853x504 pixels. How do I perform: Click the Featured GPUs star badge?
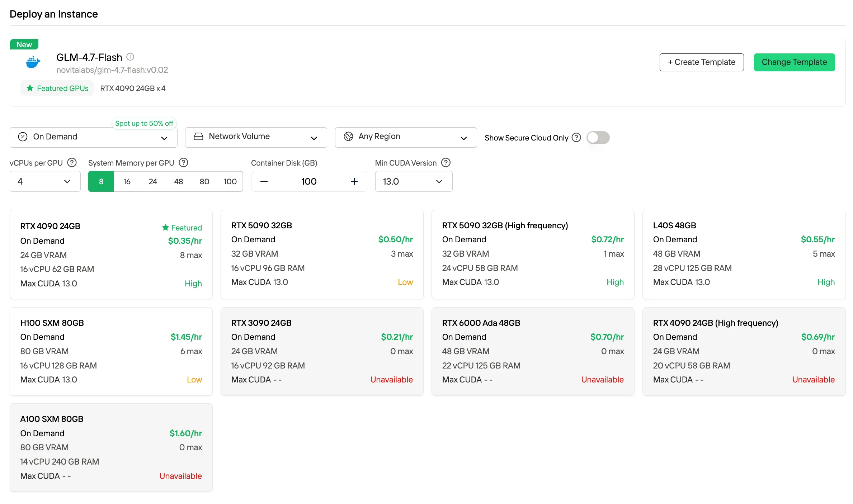point(57,88)
